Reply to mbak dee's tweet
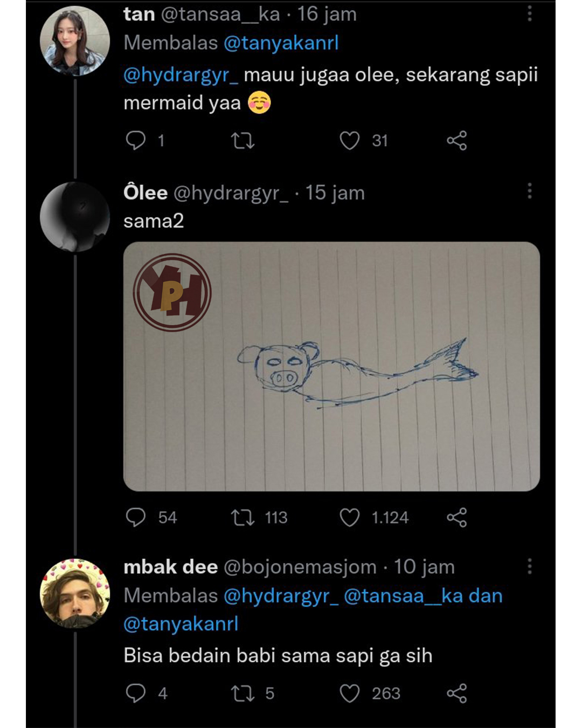 pos(136,693)
